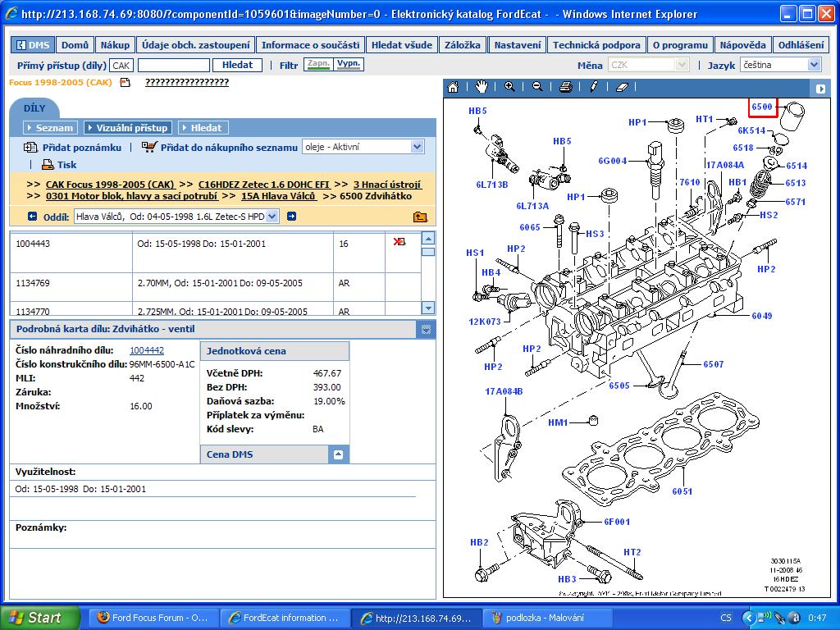The width and height of the screenshot is (840, 630).
Task: Open part number link 1004442
Action: (x=147, y=350)
